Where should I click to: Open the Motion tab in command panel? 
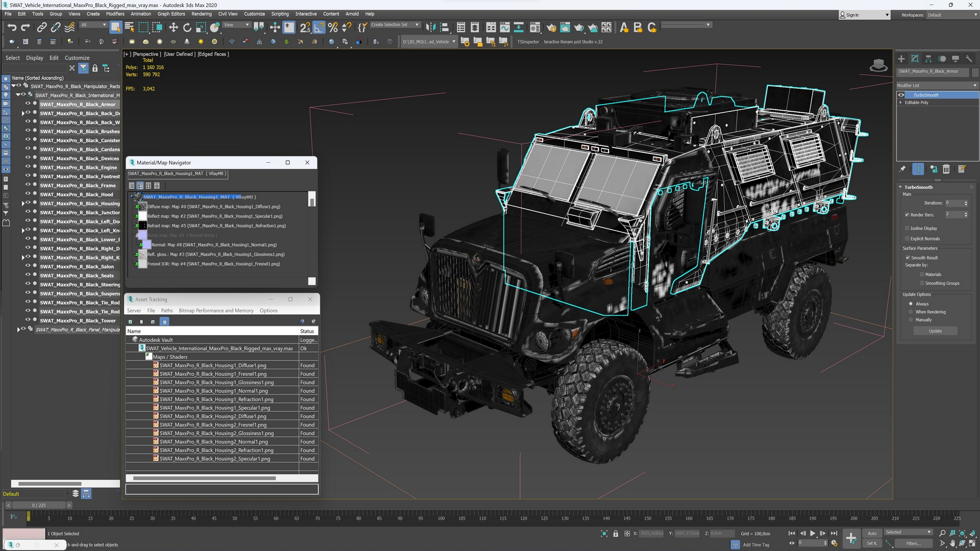(x=942, y=59)
